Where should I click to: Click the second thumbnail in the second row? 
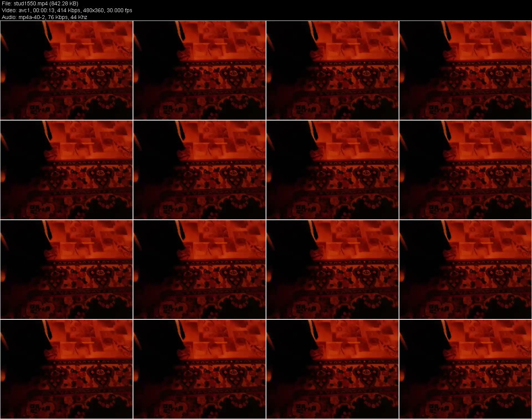point(199,170)
